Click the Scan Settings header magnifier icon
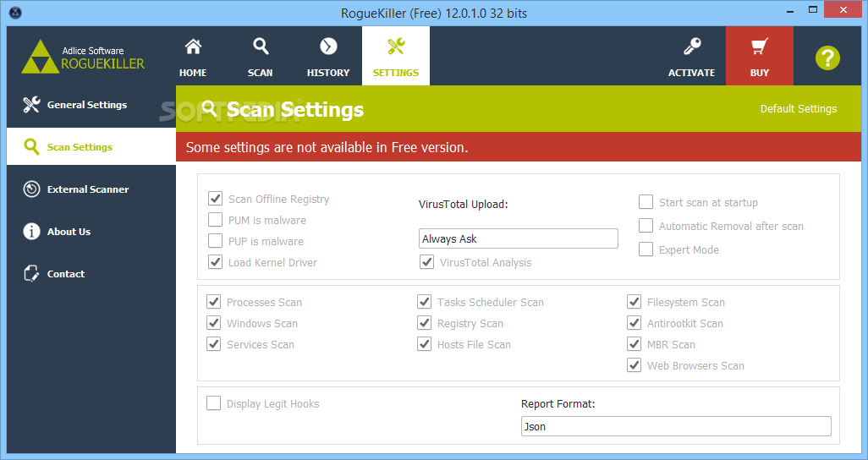Viewport: 868px width, 460px height. (209, 108)
